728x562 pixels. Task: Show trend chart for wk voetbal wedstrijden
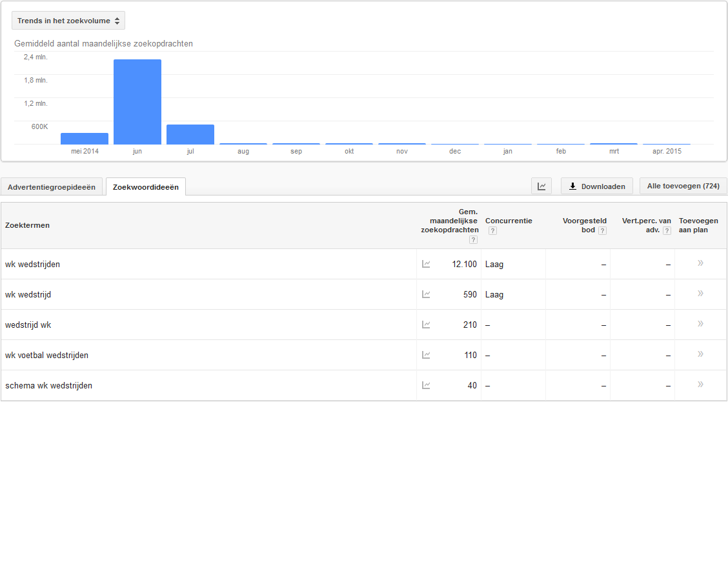pos(426,355)
